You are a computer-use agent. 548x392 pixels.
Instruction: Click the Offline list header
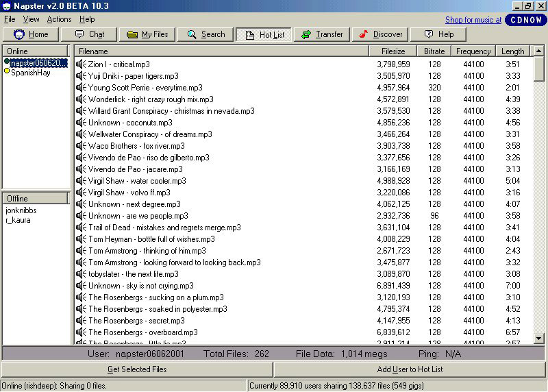pos(35,198)
